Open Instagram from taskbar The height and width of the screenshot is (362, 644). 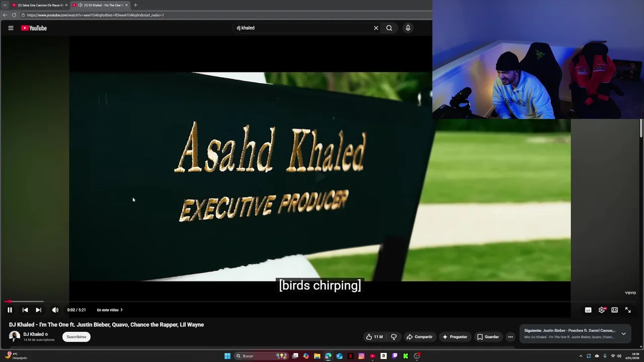361,356
